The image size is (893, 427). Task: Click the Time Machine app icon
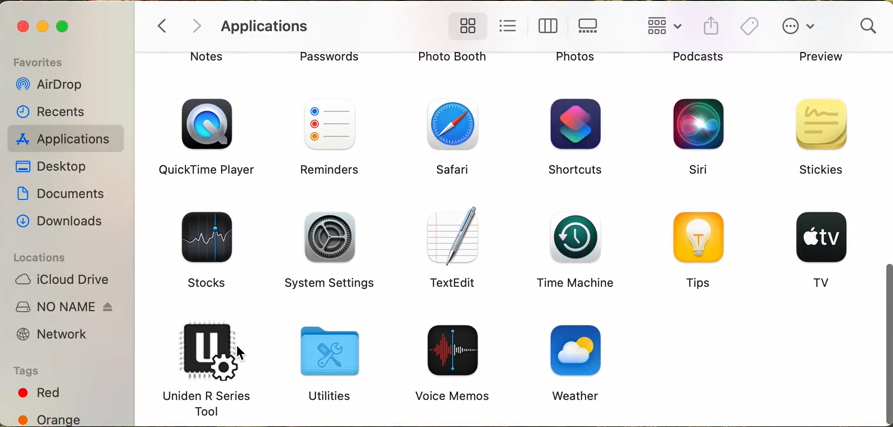575,237
